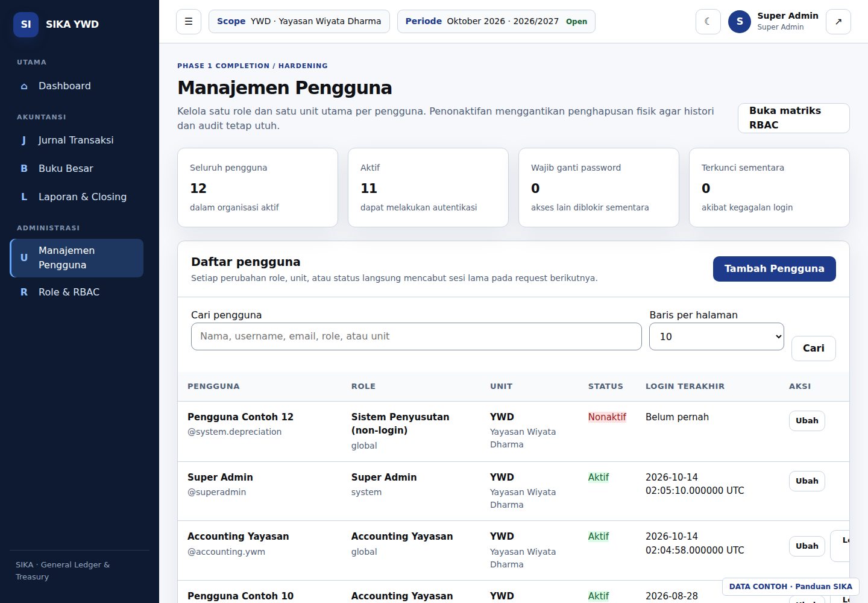Image resolution: width=868 pixels, height=603 pixels.
Task: Click Pengguna Contoh 10 name
Action: pos(241,596)
